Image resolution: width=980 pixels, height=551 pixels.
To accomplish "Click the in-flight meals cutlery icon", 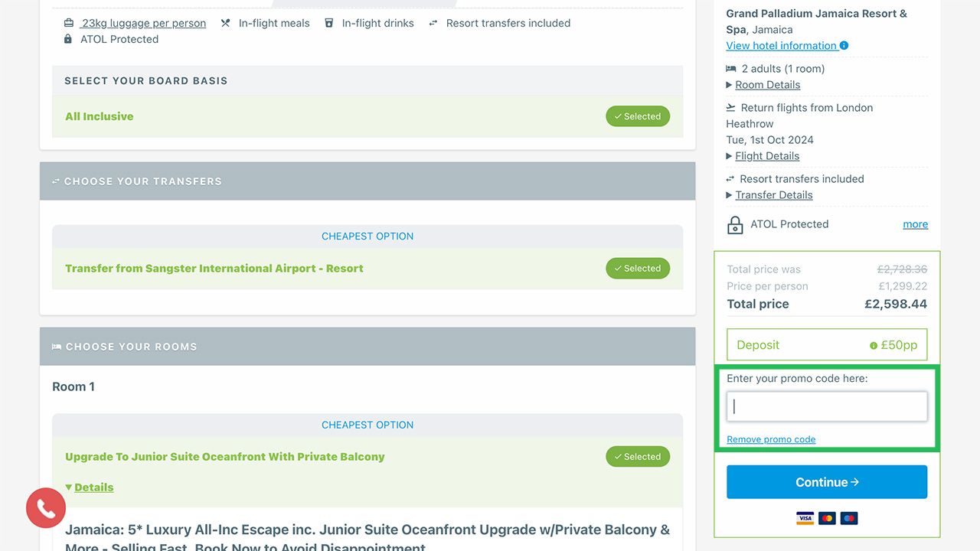I will click(x=225, y=23).
